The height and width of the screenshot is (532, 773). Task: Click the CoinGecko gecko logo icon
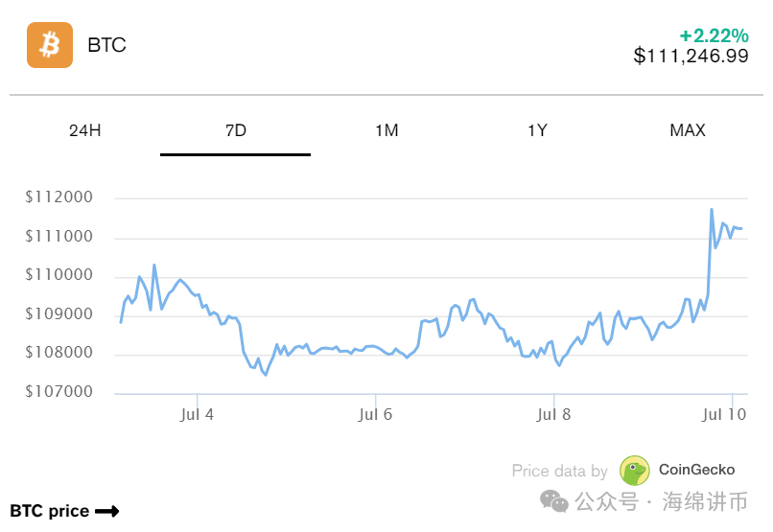[x=635, y=471]
